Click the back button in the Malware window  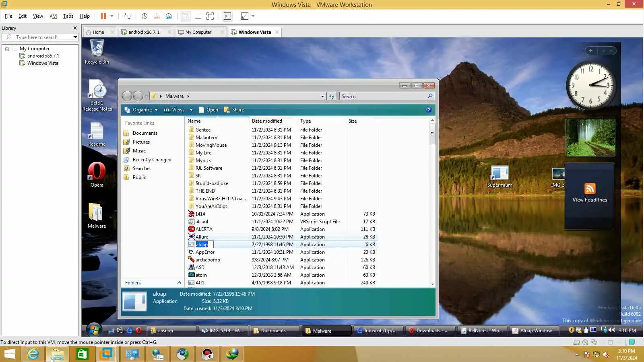coord(127,96)
